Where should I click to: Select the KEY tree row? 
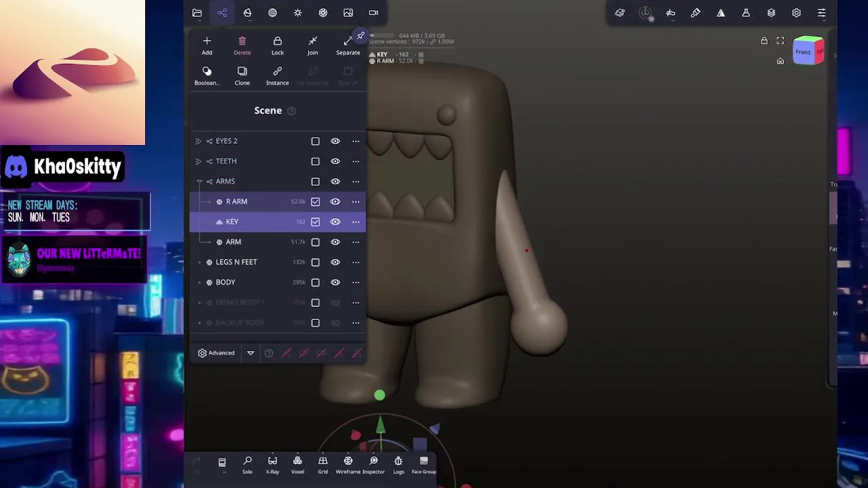(x=277, y=222)
